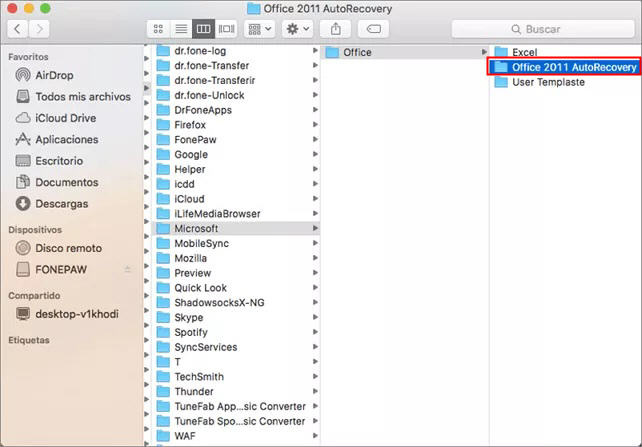This screenshot has width=642, height=447.
Task: Select the ShadowsocksX-NG folder
Action: [236, 303]
